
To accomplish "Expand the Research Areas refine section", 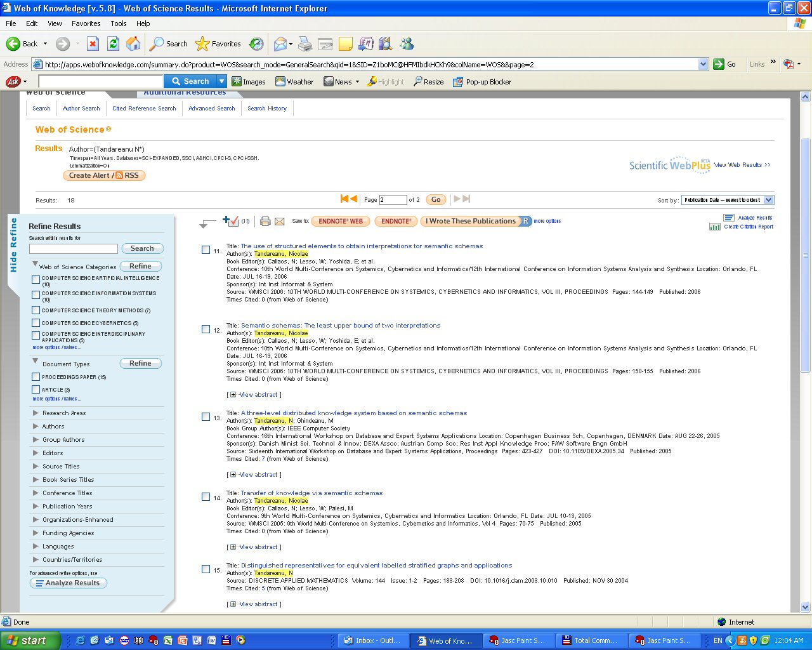I will (36, 413).
